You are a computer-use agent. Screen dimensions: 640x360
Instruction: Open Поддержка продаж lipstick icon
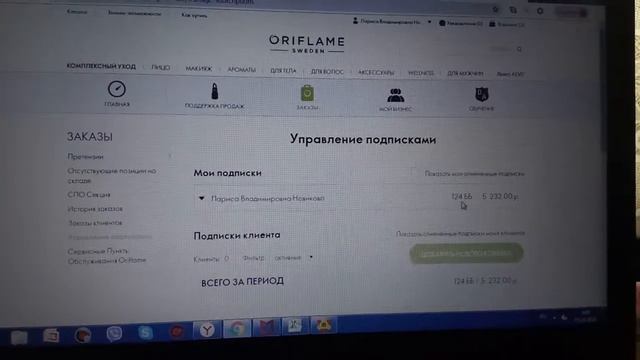click(x=215, y=91)
